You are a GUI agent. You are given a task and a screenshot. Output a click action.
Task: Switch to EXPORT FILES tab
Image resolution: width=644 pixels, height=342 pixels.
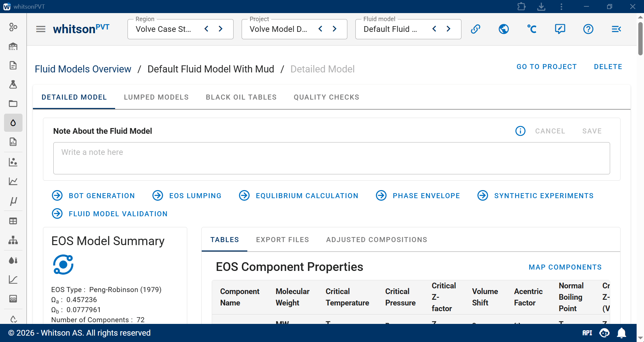283,240
